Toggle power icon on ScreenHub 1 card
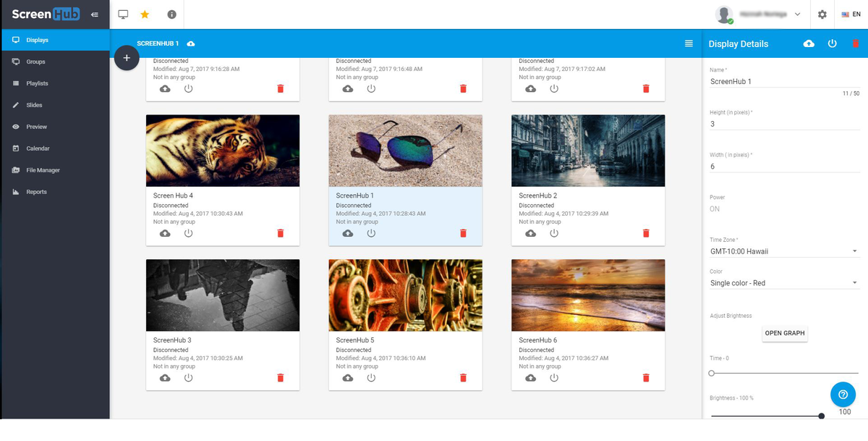This screenshot has width=868, height=441. point(371,233)
